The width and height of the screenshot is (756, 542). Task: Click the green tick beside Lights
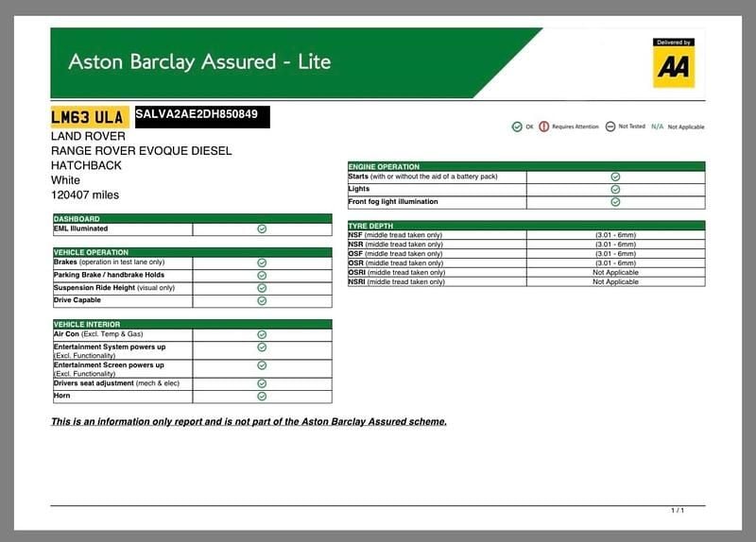[x=615, y=189]
